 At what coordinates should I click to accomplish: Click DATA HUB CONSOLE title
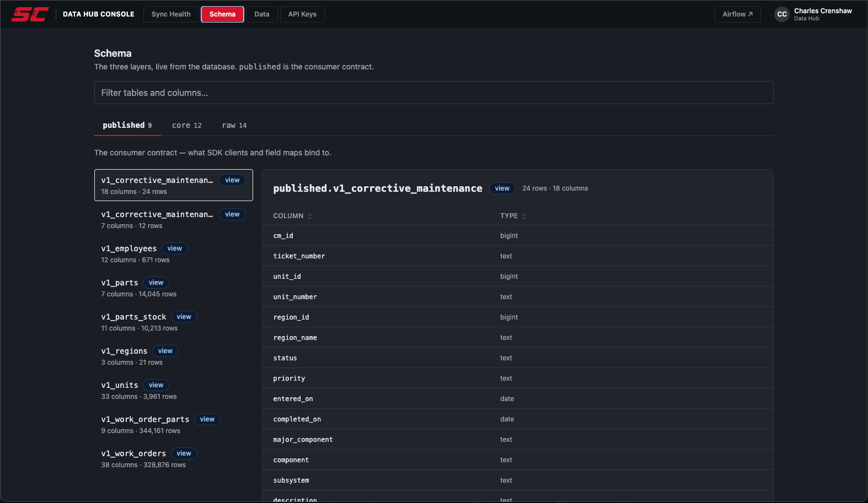coord(99,14)
